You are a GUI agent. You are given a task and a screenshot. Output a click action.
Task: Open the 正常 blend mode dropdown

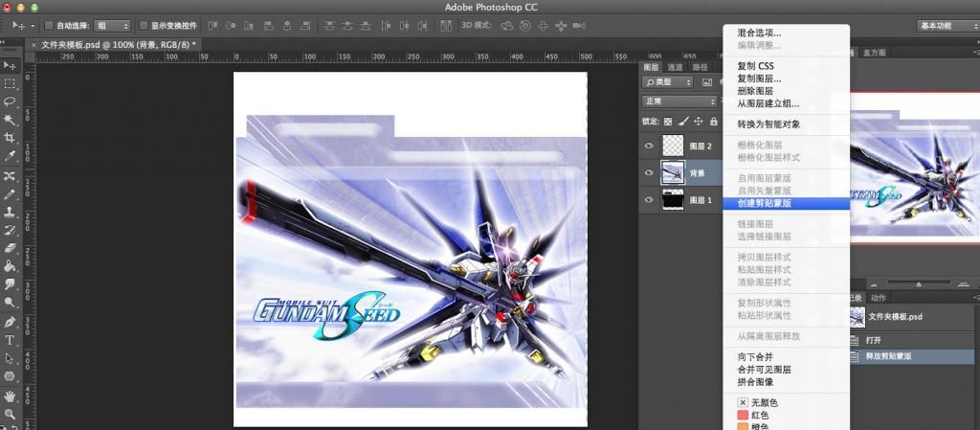pos(679,102)
